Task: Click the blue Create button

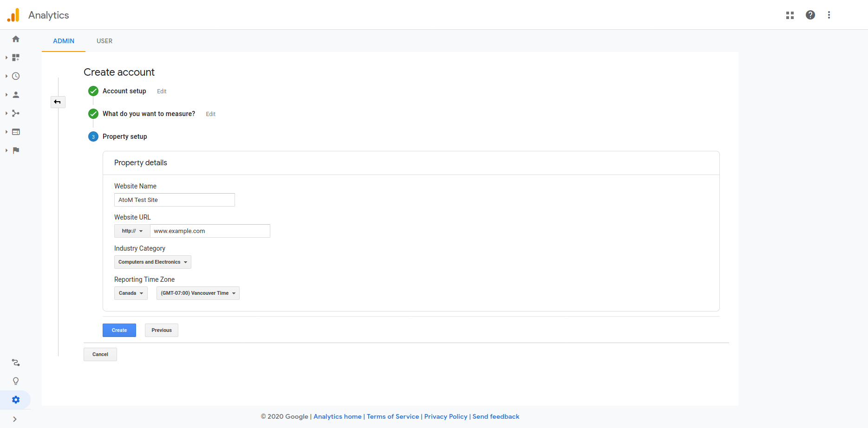Action: 119,331
